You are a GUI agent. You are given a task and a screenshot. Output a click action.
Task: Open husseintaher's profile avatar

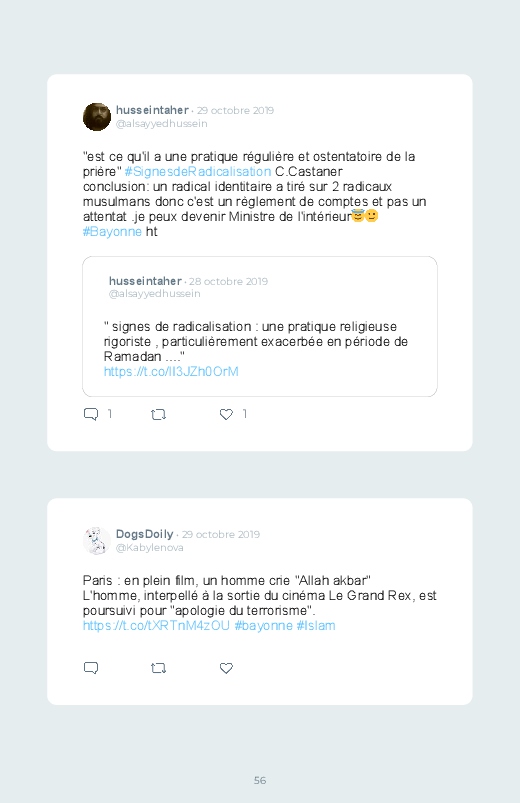97,117
